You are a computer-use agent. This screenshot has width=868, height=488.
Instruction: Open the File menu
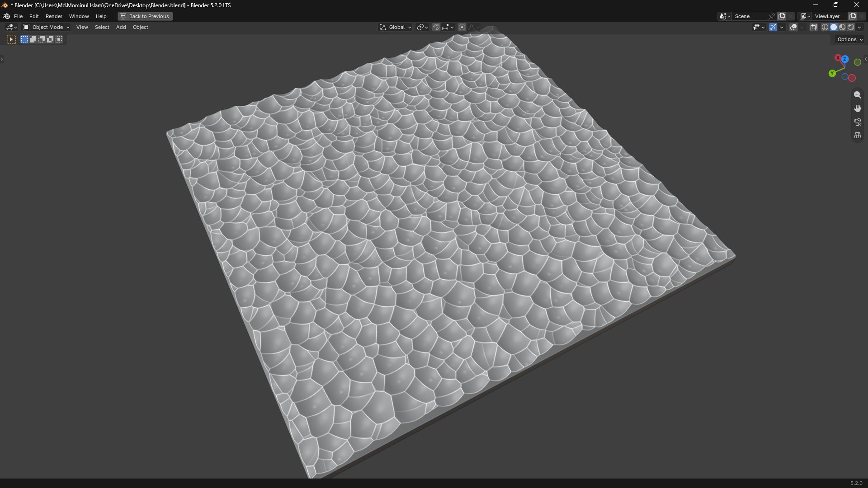(x=18, y=16)
